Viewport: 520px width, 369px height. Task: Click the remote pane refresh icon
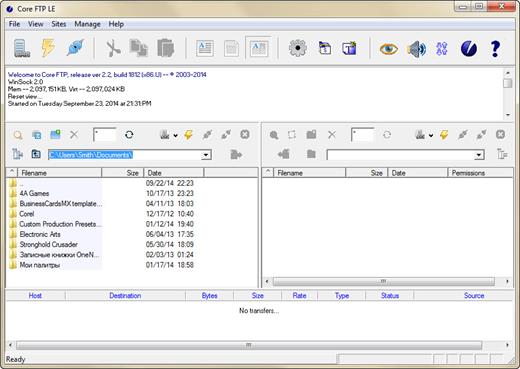387,135
